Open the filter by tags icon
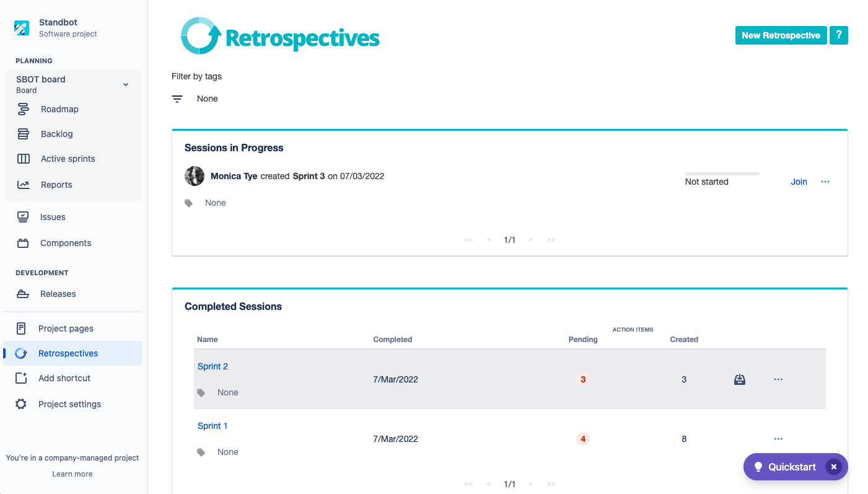The image size is (868, 494). [x=177, y=99]
